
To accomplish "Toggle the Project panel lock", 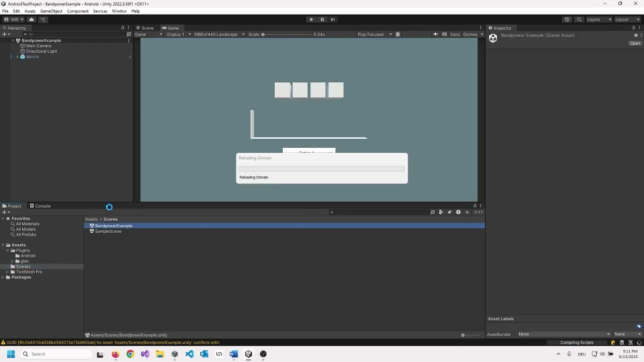I will click(x=474, y=206).
